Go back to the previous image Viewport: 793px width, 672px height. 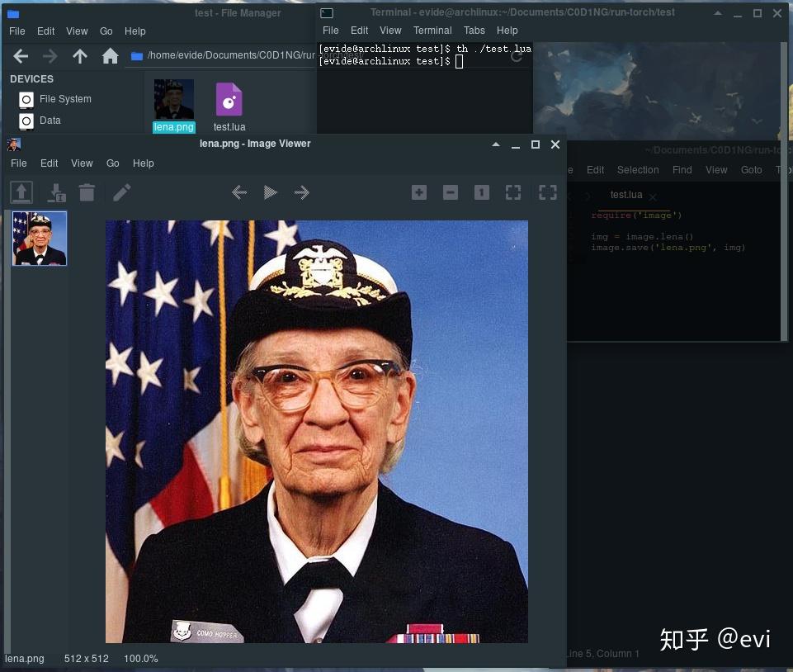[238, 192]
